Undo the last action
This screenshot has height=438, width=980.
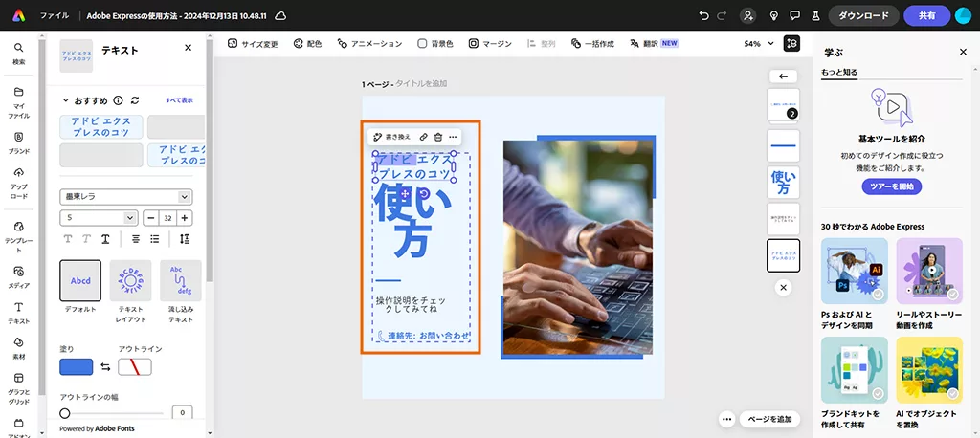[x=704, y=15]
